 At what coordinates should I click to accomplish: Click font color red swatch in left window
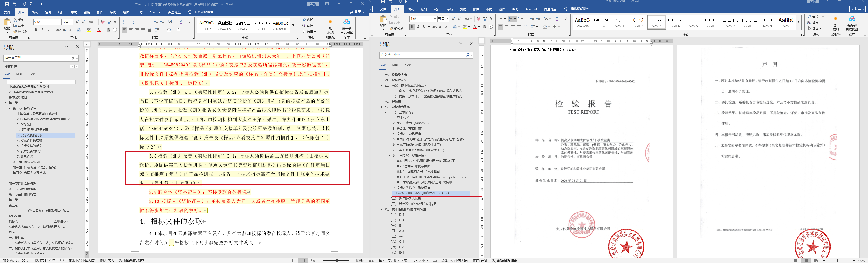(98, 30)
